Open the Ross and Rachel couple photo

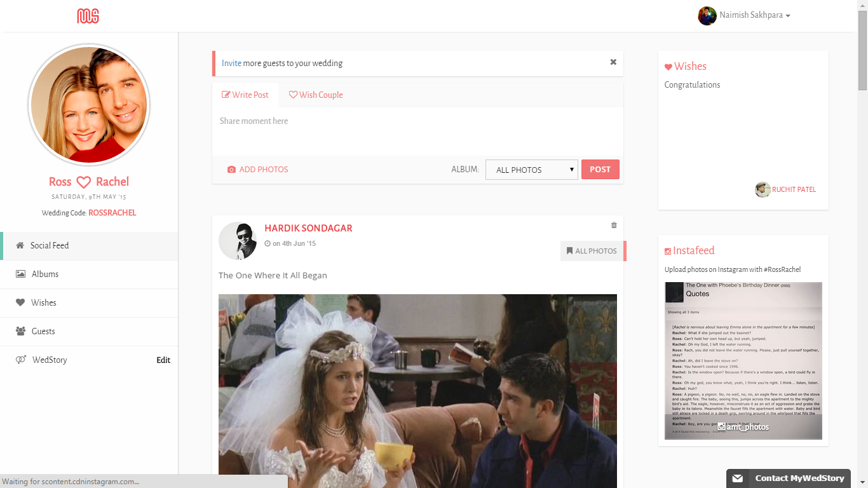point(89,105)
